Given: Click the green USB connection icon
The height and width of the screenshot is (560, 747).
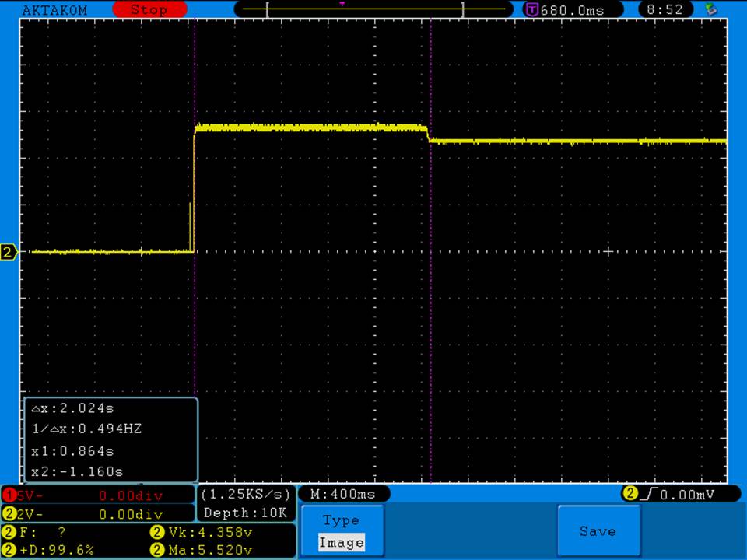Looking at the screenshot, I should (x=710, y=9).
